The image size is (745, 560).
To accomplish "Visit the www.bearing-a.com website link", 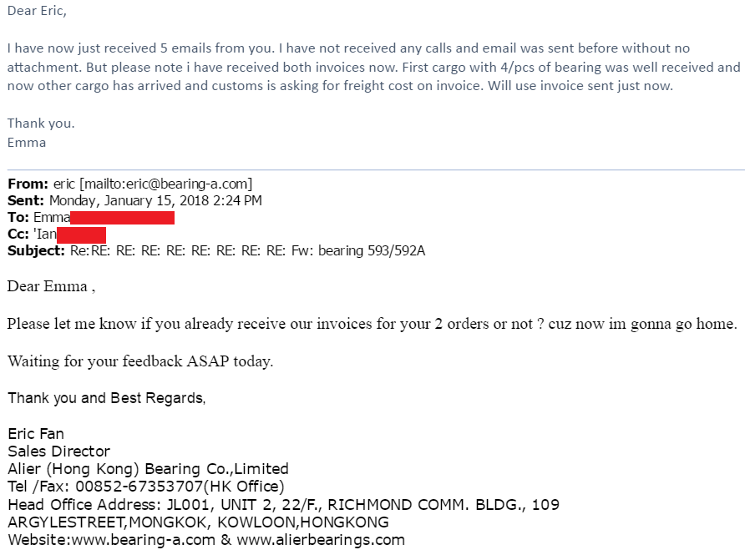I will 144,540.
